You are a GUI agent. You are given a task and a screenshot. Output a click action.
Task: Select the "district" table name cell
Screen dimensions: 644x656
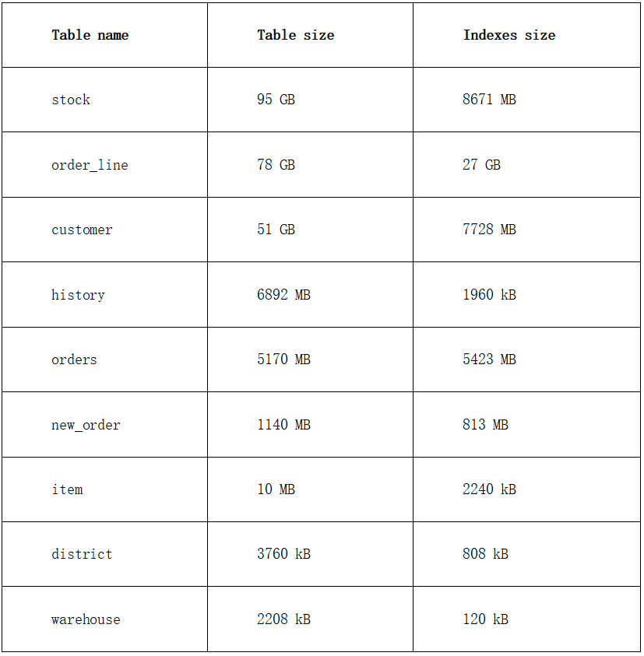pos(82,554)
